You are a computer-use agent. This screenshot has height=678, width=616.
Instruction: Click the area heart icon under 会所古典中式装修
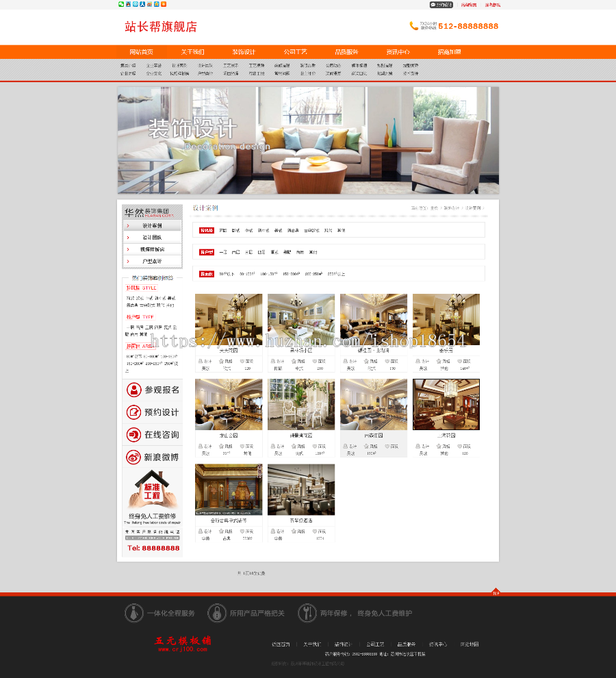pyautogui.click(x=242, y=531)
